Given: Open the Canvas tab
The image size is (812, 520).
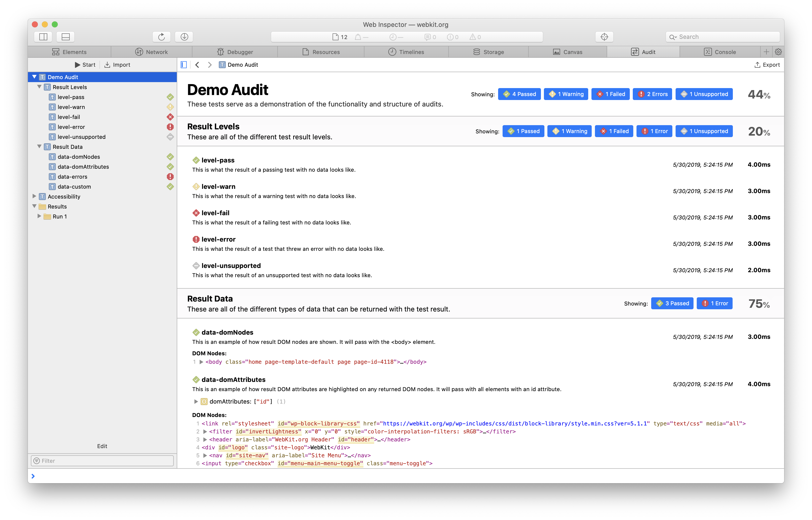Looking at the screenshot, I should coord(568,52).
